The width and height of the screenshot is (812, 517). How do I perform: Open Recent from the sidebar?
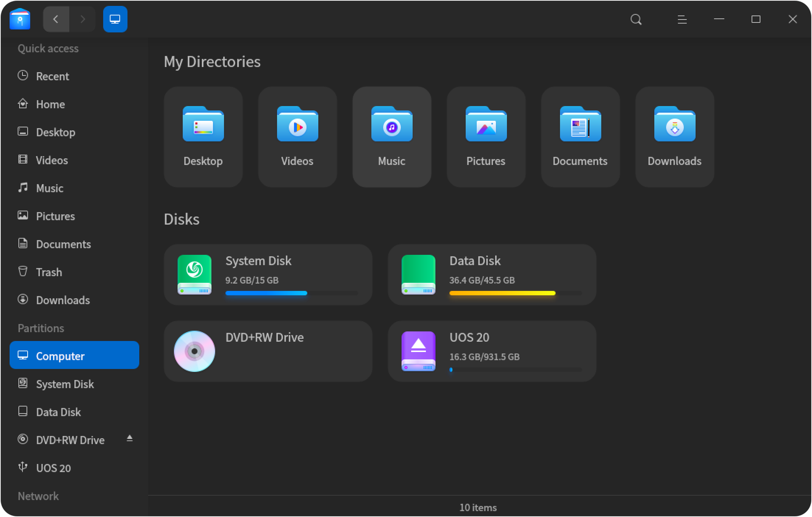pyautogui.click(x=53, y=76)
